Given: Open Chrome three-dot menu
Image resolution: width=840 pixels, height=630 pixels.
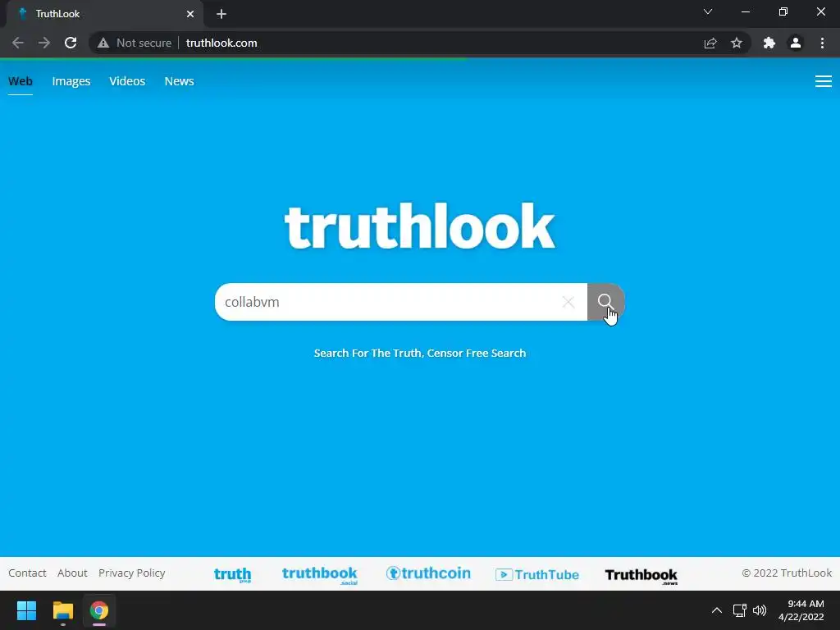Looking at the screenshot, I should [822, 43].
